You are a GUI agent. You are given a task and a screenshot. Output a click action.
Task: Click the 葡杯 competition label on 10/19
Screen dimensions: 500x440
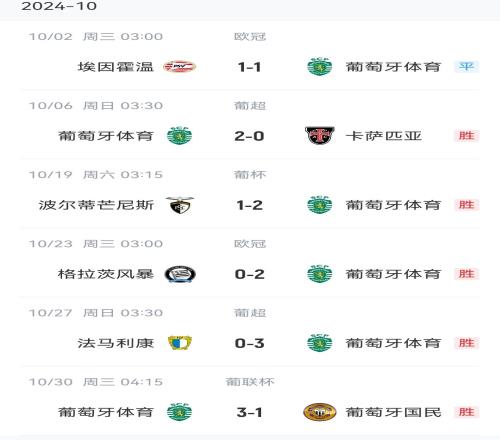(250, 175)
